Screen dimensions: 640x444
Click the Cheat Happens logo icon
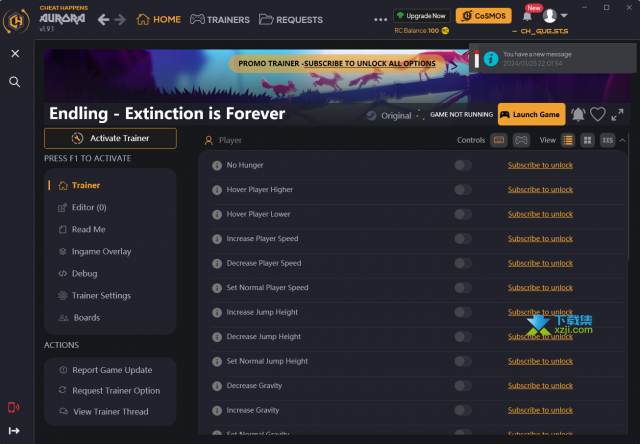click(16, 20)
